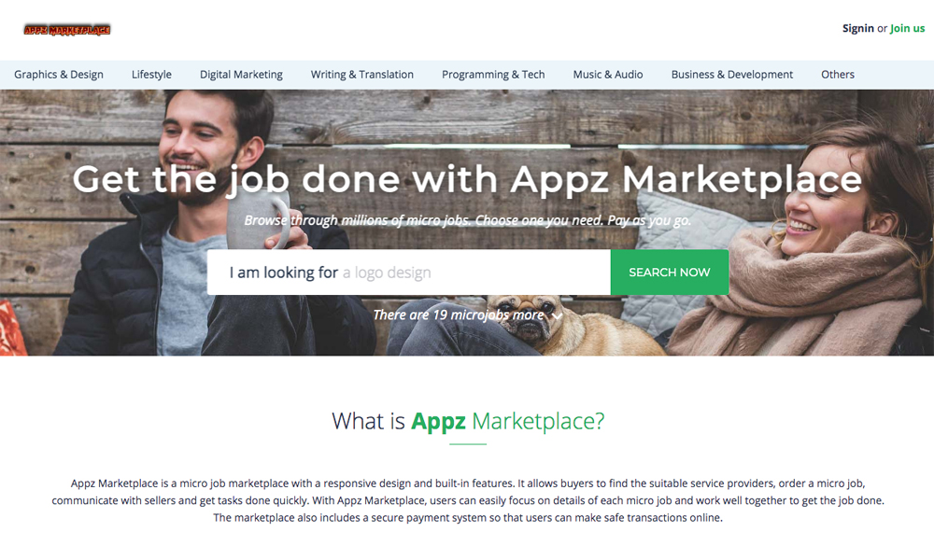Click the 'What is Appz Marketplace?' heading
The height and width of the screenshot is (560, 934).
[468, 421]
